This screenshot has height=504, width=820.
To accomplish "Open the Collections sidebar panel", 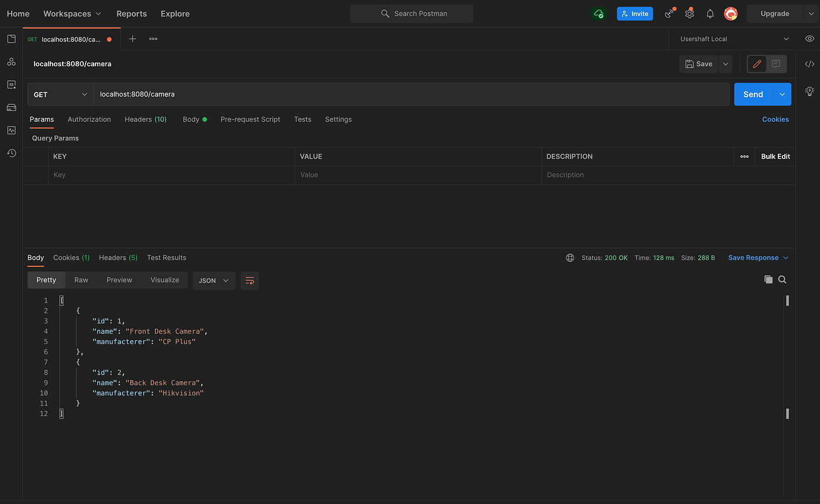I will pyautogui.click(x=11, y=39).
